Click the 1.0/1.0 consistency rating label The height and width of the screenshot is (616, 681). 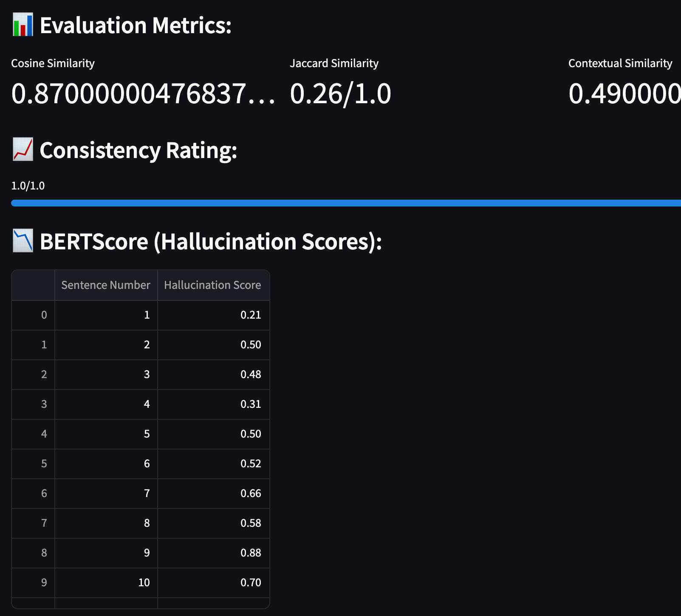click(28, 186)
